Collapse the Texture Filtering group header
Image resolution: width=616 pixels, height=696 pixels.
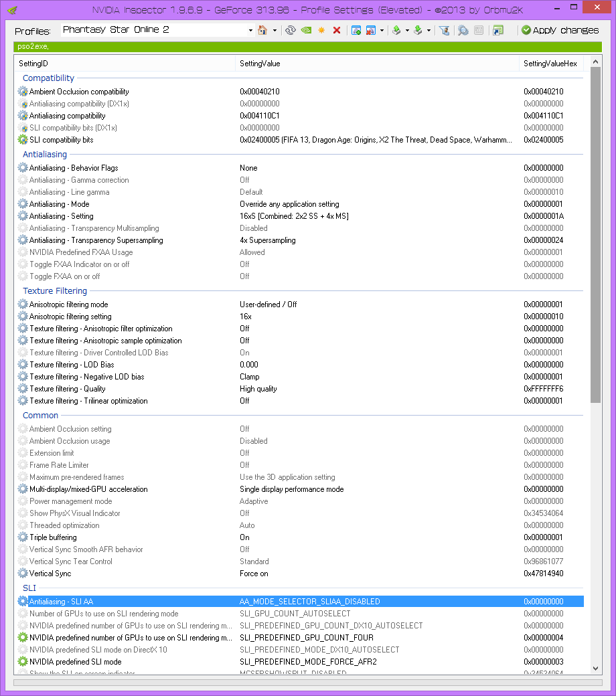click(x=55, y=290)
